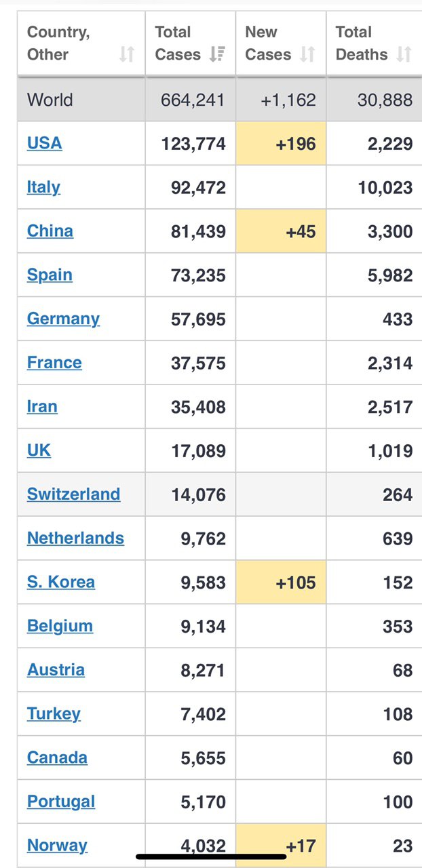Click the France link
This screenshot has width=422, height=868.
point(54,363)
